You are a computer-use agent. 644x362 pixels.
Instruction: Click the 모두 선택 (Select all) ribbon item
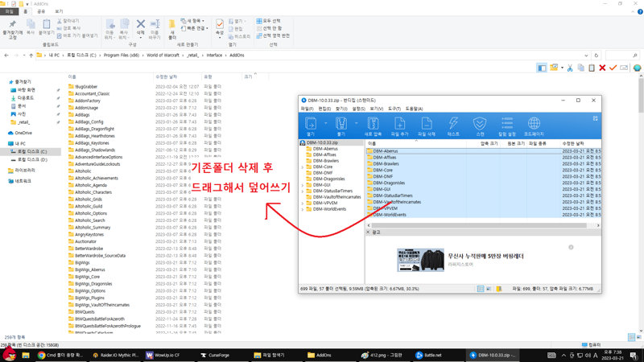(268, 21)
